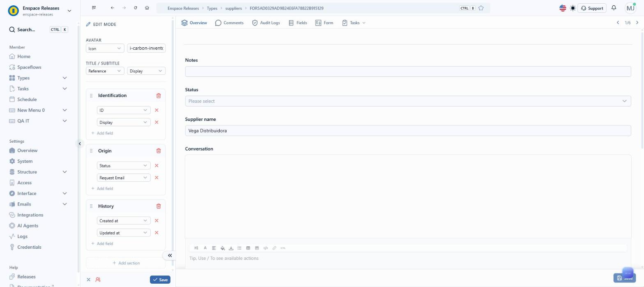The height and width of the screenshot is (287, 644).
Task: Go to the next record arrow
Action: pos(637,23)
